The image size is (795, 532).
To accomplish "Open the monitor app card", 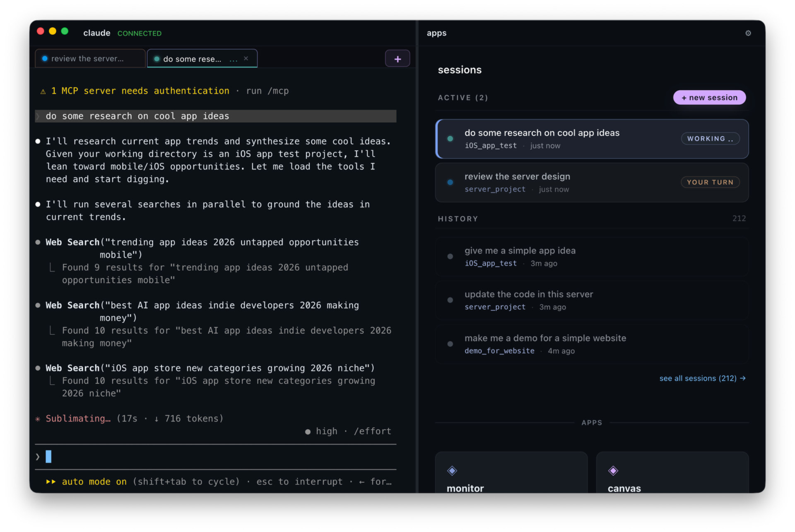I will pos(511,472).
